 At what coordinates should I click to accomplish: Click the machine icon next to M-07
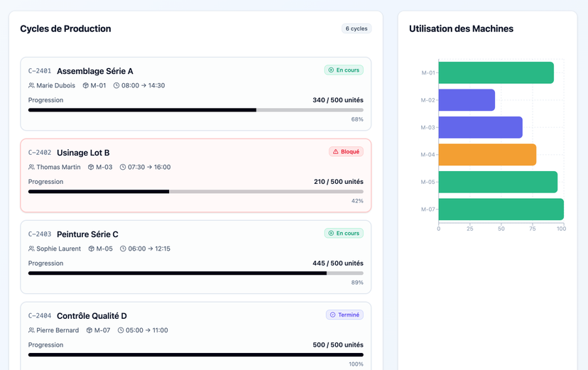pos(89,331)
